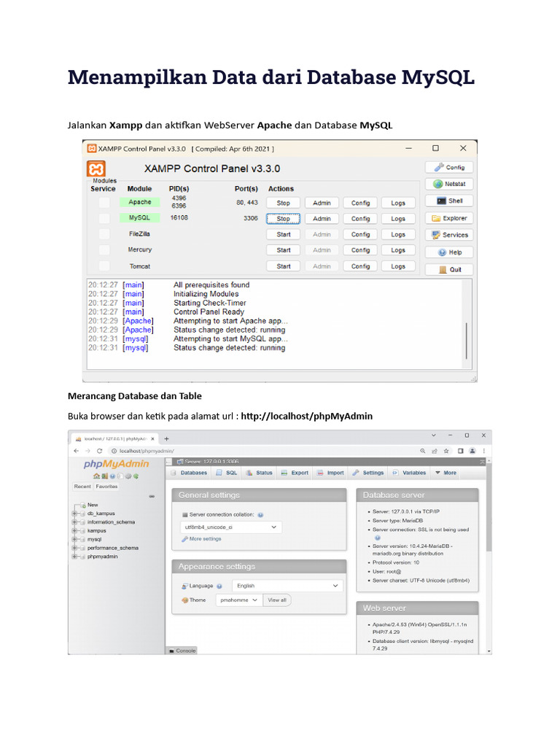Open the Language dropdown set to English

(287, 585)
